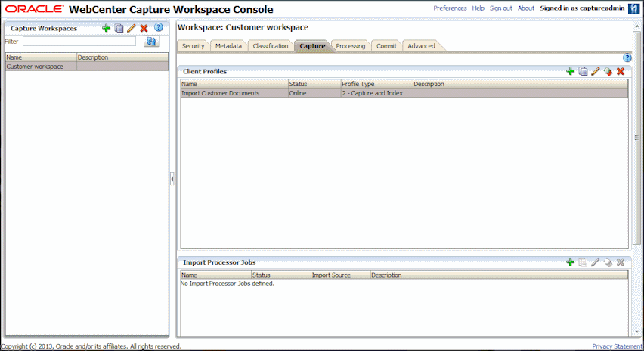Open Capture Workspaces panel help icon
This screenshot has width=644, height=351.
(x=159, y=27)
